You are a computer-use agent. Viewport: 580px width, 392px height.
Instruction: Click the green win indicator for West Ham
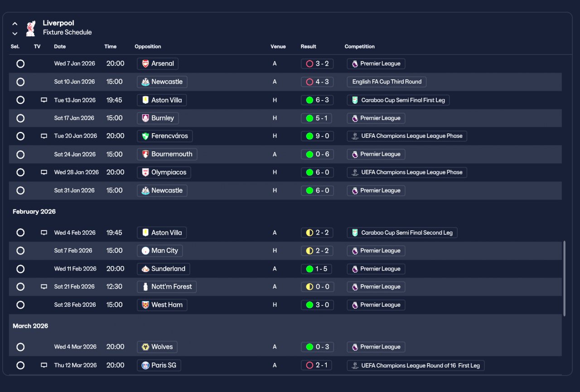click(309, 305)
